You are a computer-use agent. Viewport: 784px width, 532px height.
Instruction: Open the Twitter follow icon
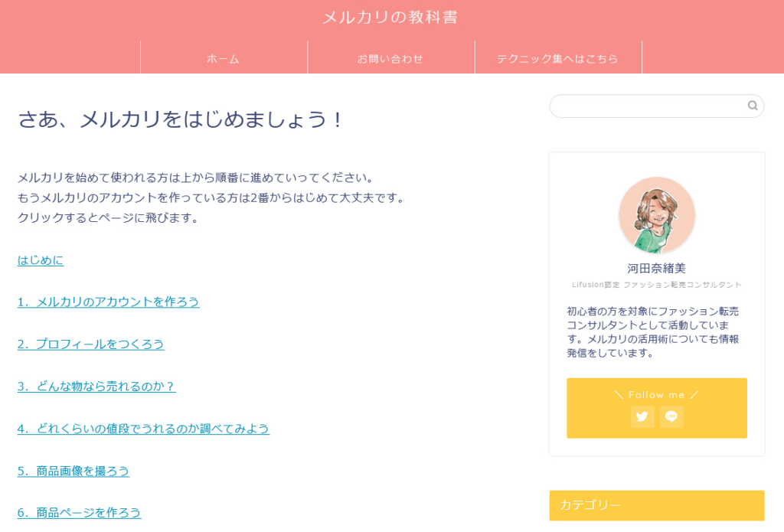click(642, 416)
